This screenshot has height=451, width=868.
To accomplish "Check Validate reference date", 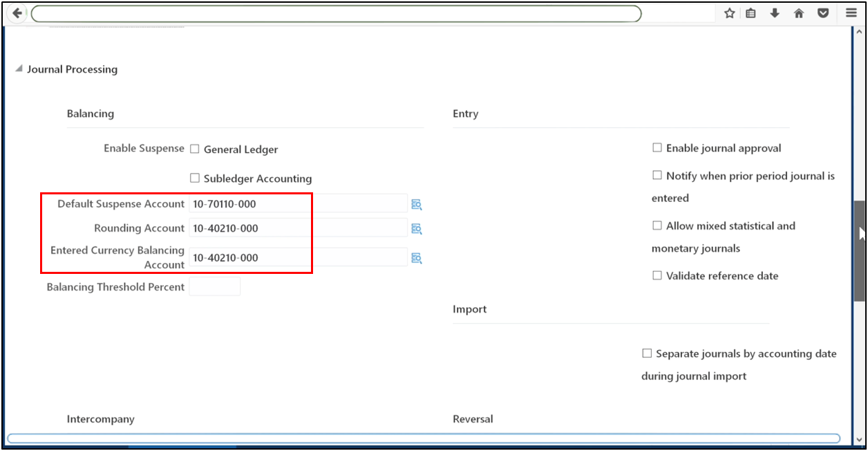I will point(657,275).
